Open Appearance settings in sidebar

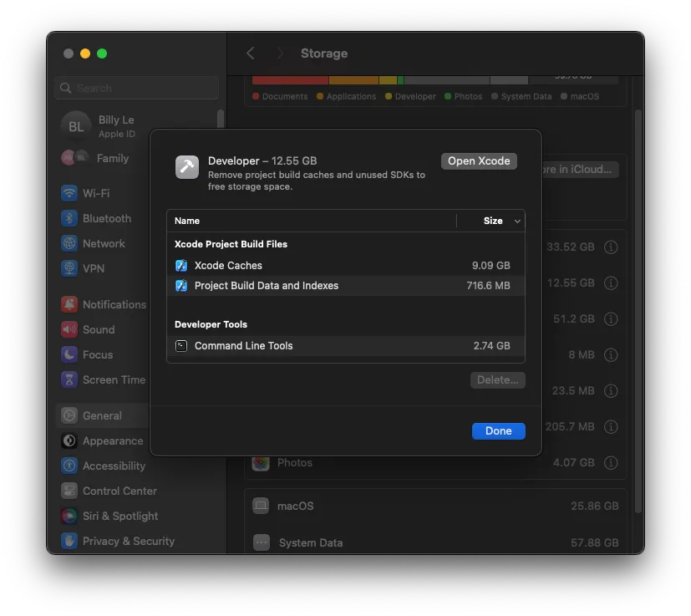click(x=102, y=440)
